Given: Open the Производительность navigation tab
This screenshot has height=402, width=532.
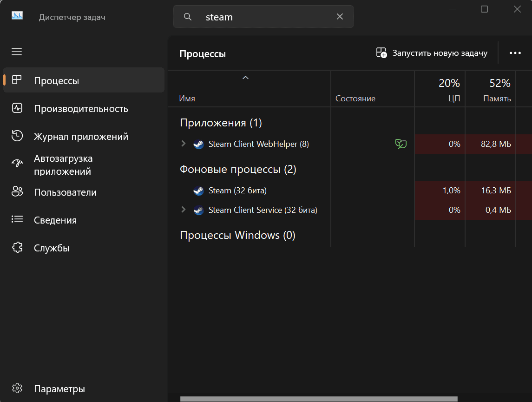Looking at the screenshot, I should [x=84, y=109].
